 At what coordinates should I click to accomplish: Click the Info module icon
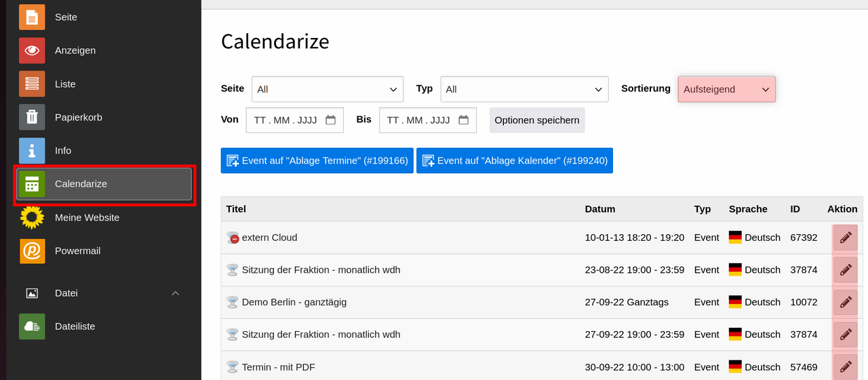(32, 151)
